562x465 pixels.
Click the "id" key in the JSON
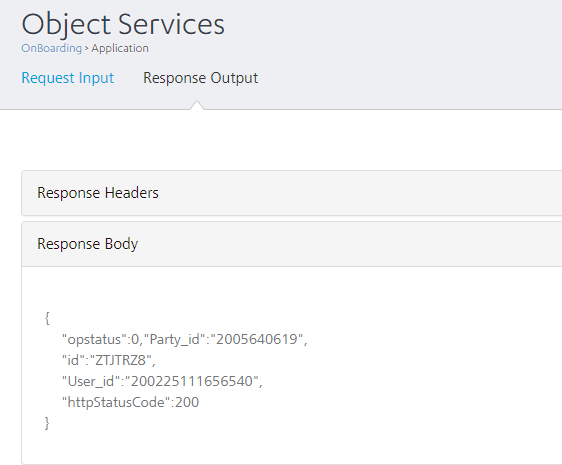click(x=73, y=360)
